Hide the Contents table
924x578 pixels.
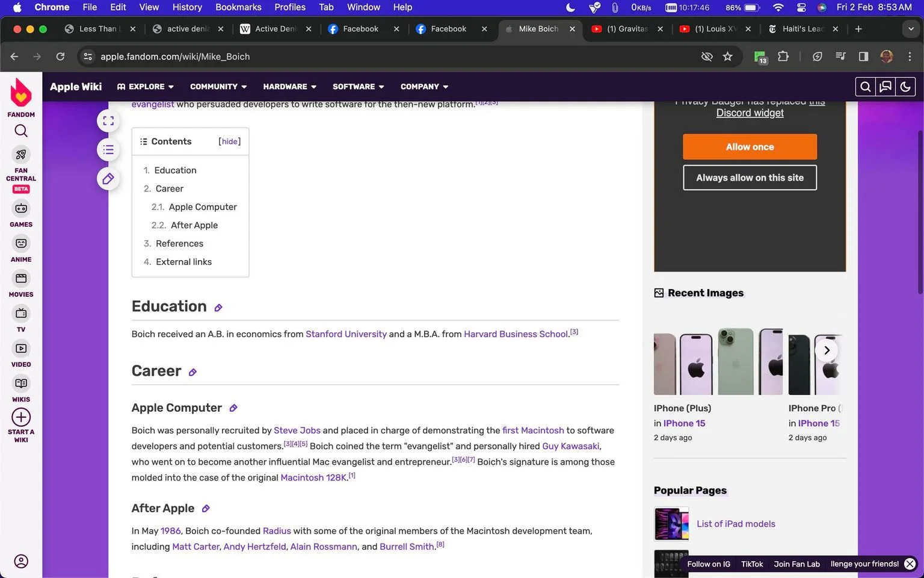pyautogui.click(x=229, y=141)
